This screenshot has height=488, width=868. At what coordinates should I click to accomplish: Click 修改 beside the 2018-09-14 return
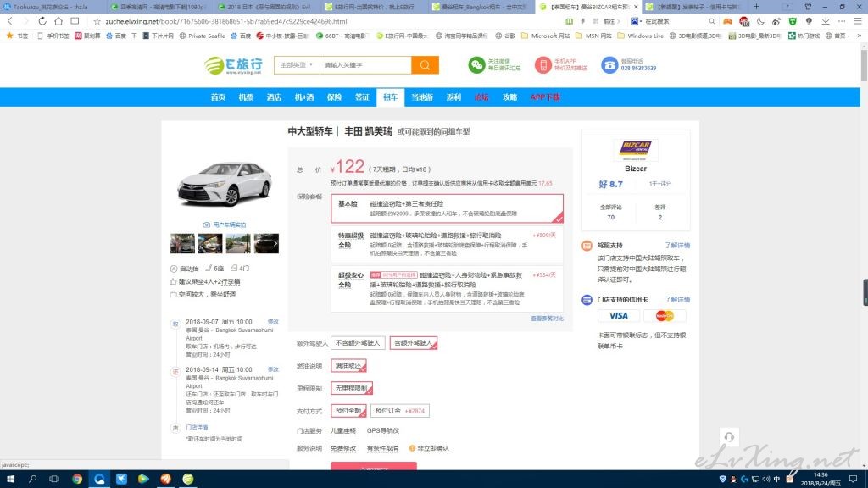click(x=273, y=369)
